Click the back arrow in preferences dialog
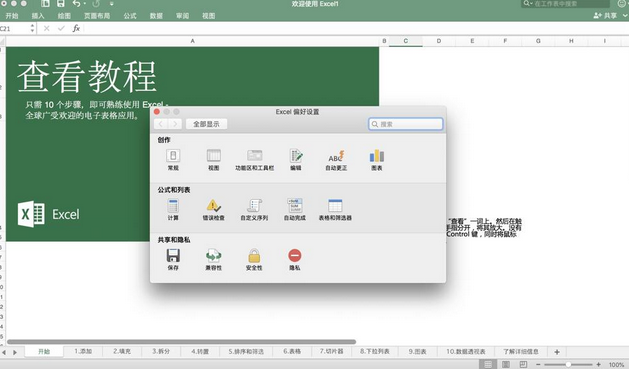Image resolution: width=629 pixels, height=369 pixels. [161, 124]
